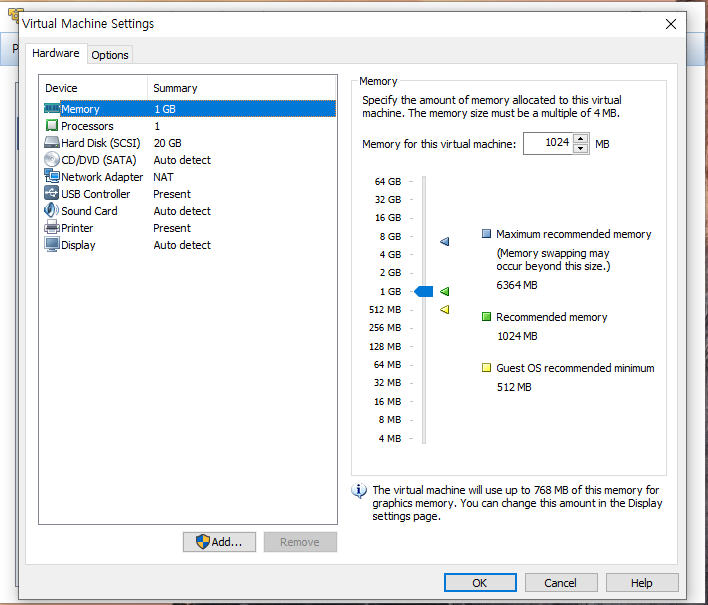Click the 4 GB slider scale label
The image size is (708, 605).
tap(391, 255)
